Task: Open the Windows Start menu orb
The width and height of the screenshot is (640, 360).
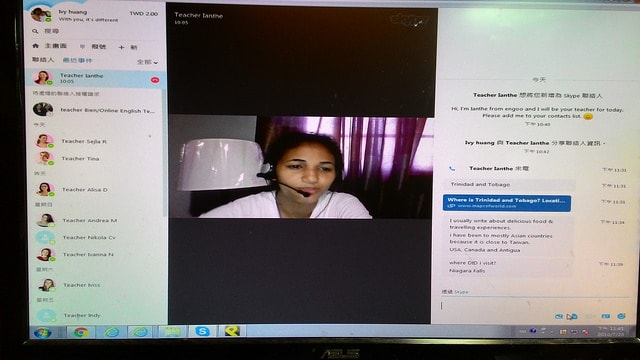Action: (x=43, y=333)
